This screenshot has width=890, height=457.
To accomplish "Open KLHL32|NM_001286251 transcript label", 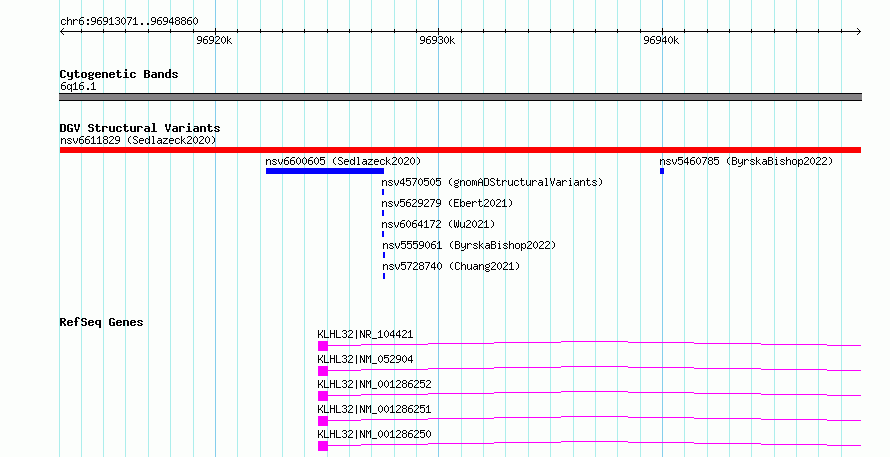I will (x=374, y=409).
